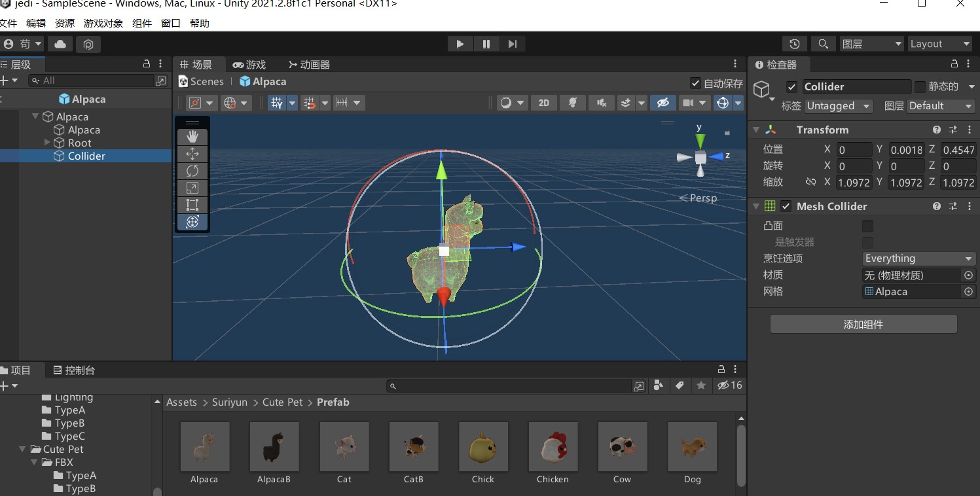This screenshot has width=980, height=496.
Task: Toggle scene lighting in Scene view
Action: click(572, 102)
